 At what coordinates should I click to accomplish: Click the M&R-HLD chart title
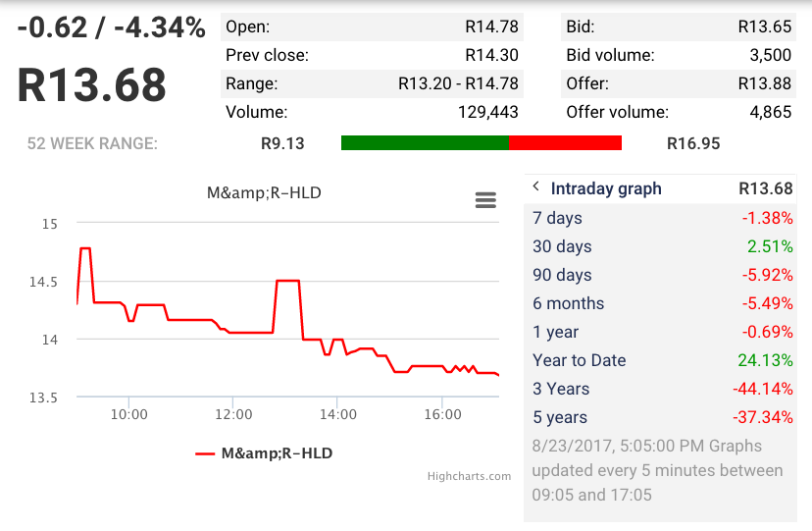pyautogui.click(x=264, y=193)
